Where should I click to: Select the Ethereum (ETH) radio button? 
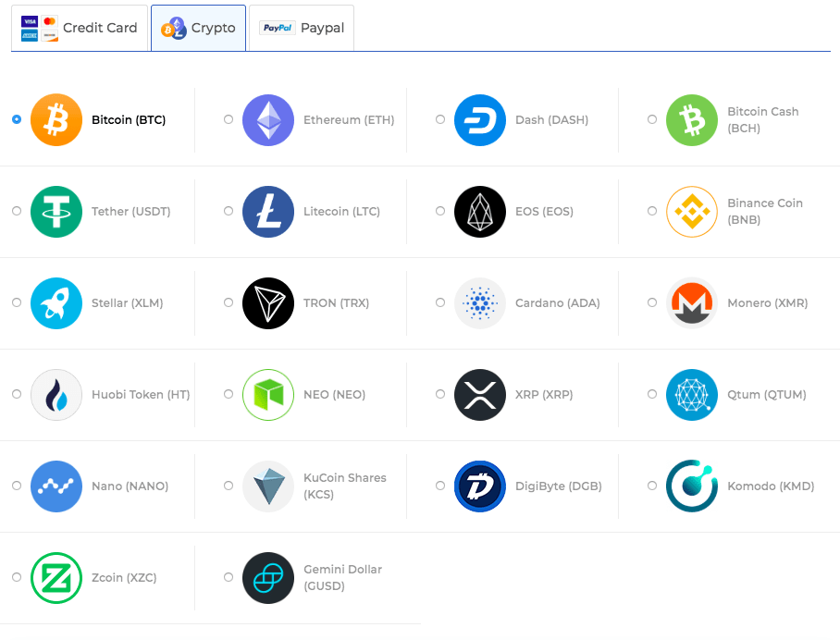pyautogui.click(x=229, y=119)
